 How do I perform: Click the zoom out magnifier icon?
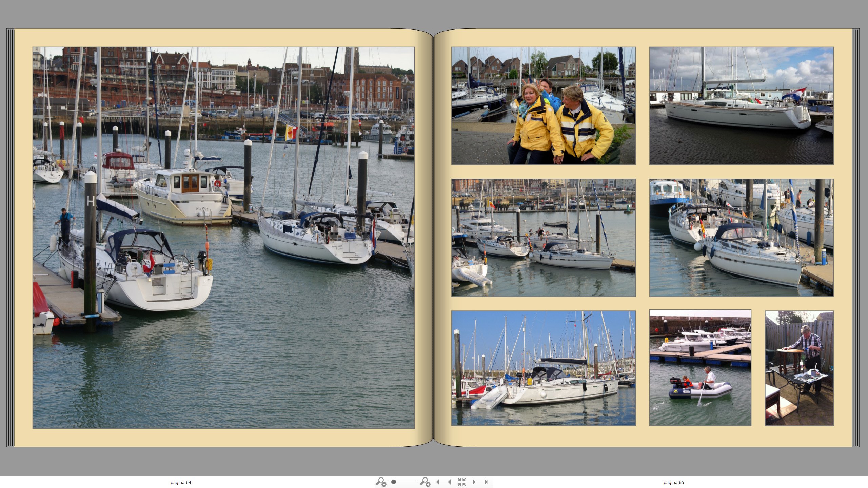tap(381, 482)
